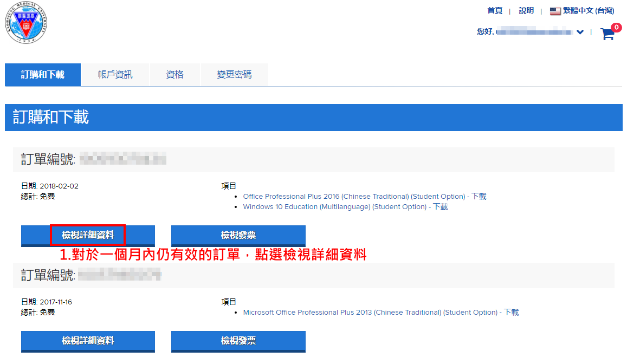
Task: Download Microsoft Office Professional Plus 2013 item
Action: pos(381,312)
